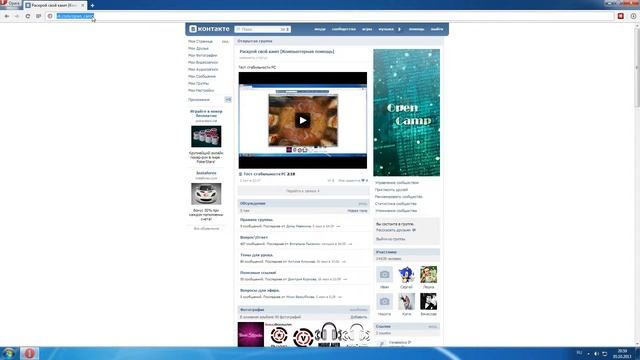This screenshot has height=360, width=640.
Task: Click the browser forward arrow
Action: tap(17, 16)
